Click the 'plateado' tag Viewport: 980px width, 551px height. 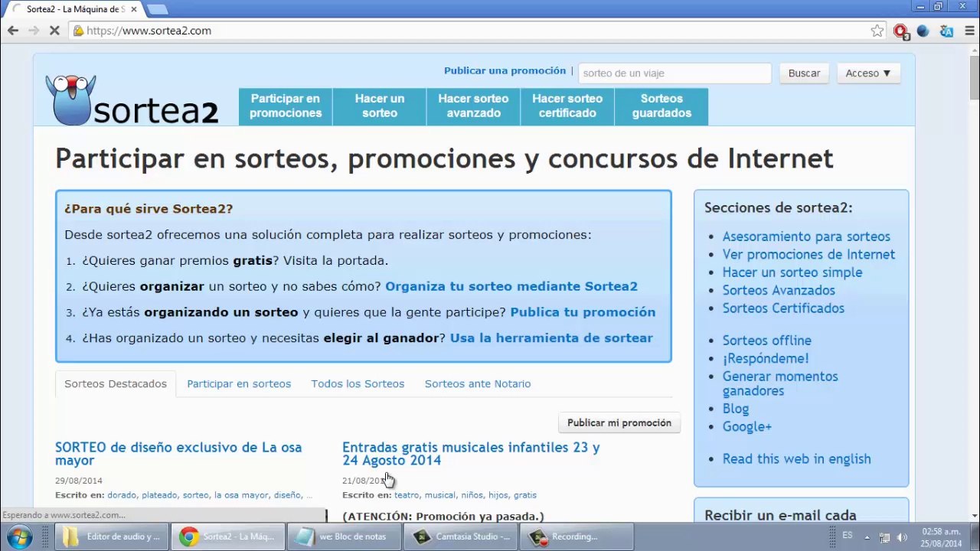(159, 495)
